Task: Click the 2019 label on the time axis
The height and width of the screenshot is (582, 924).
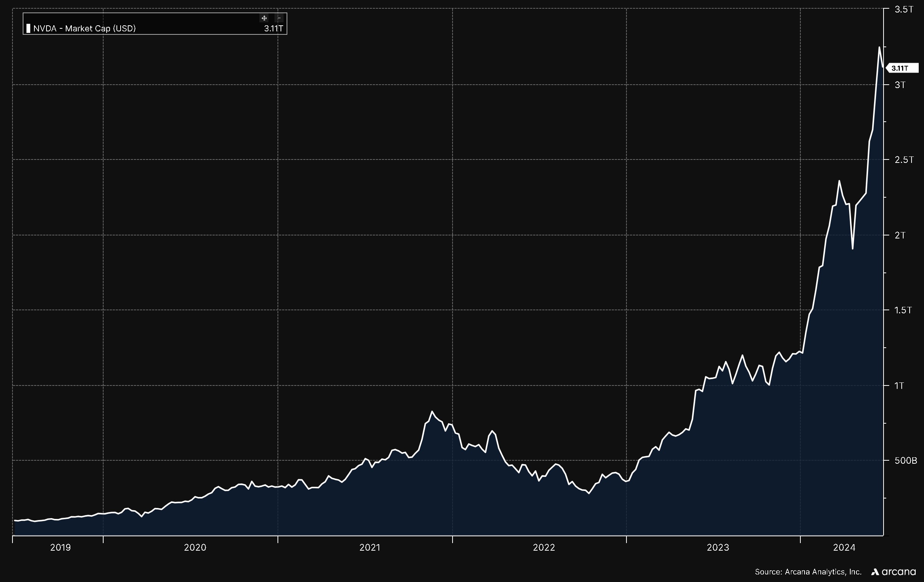Action: (x=60, y=548)
